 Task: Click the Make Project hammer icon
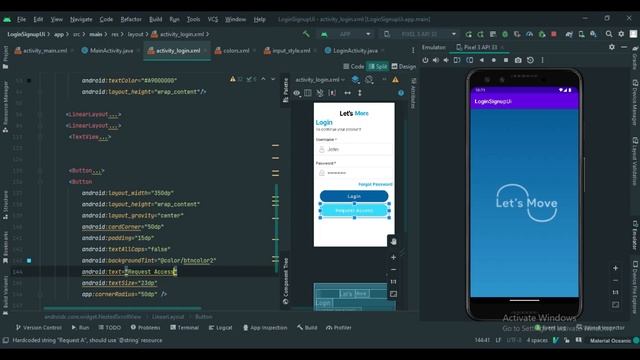point(306,34)
